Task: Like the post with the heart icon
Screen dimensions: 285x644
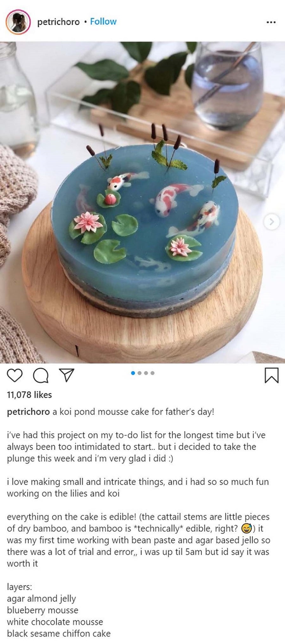Action: 15,376
